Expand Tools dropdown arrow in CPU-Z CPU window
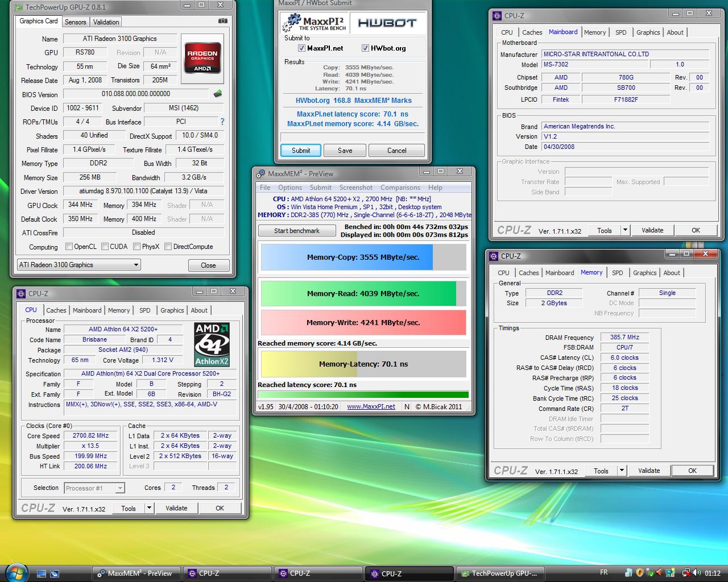 point(149,508)
